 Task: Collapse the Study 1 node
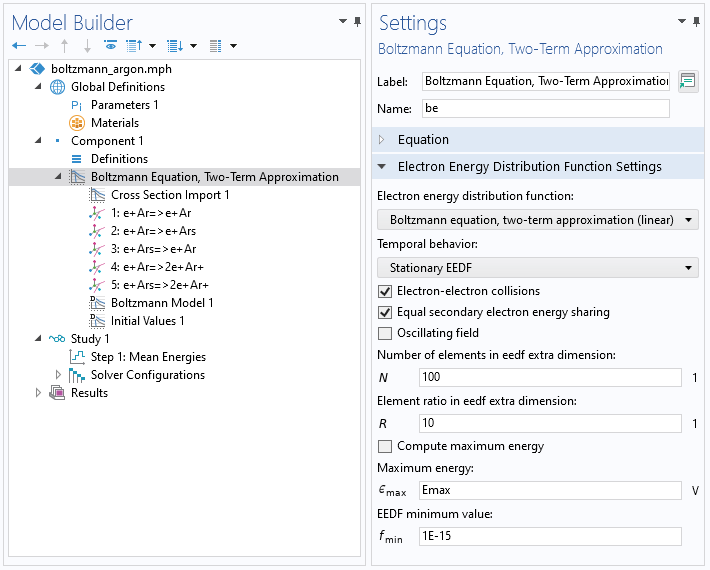point(38,338)
